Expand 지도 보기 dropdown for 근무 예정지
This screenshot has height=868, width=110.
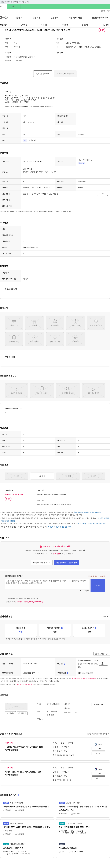102,194
